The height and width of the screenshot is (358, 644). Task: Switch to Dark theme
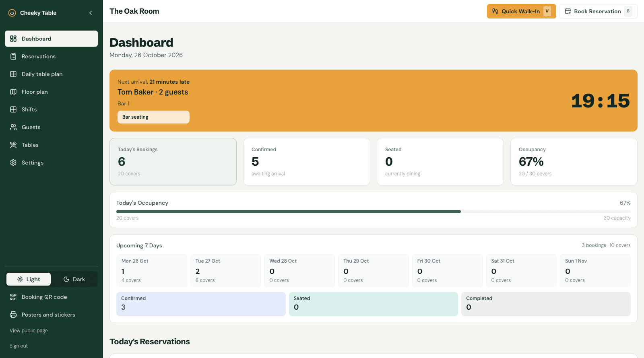coord(74,279)
